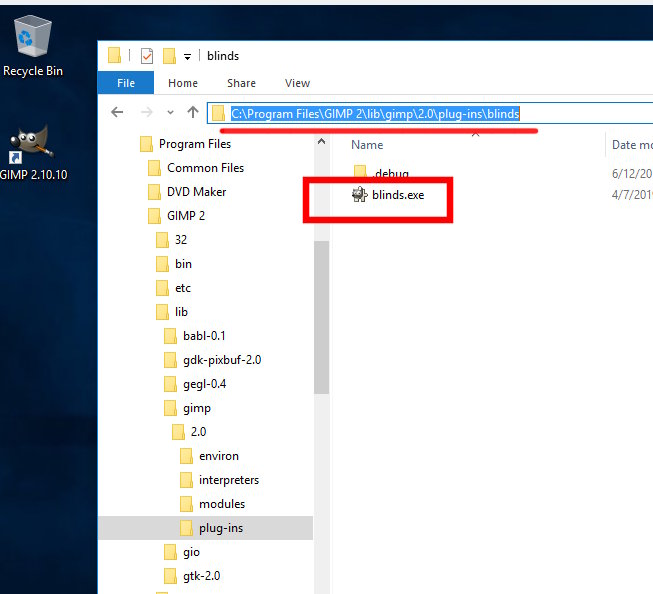Screen dimensions: 653x594
Task: Click the GIMP 2 folder icon in tree
Action: (154, 216)
